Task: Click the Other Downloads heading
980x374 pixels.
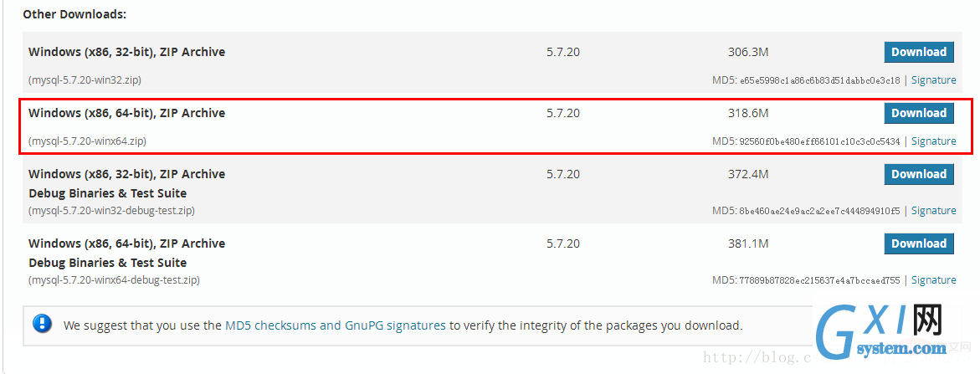Action: point(75,13)
